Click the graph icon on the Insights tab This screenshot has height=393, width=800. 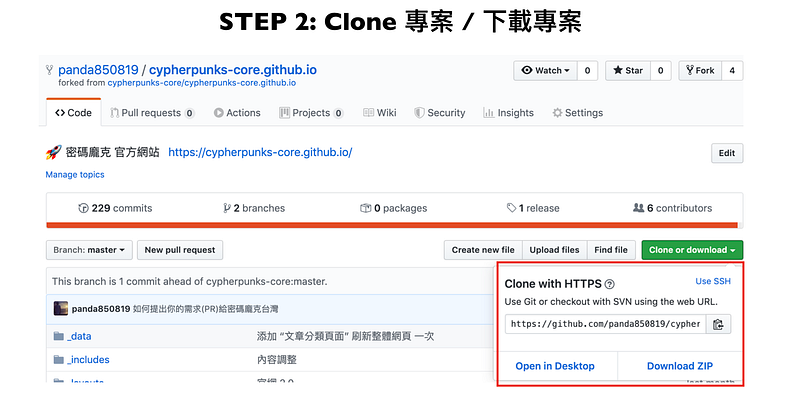click(488, 113)
